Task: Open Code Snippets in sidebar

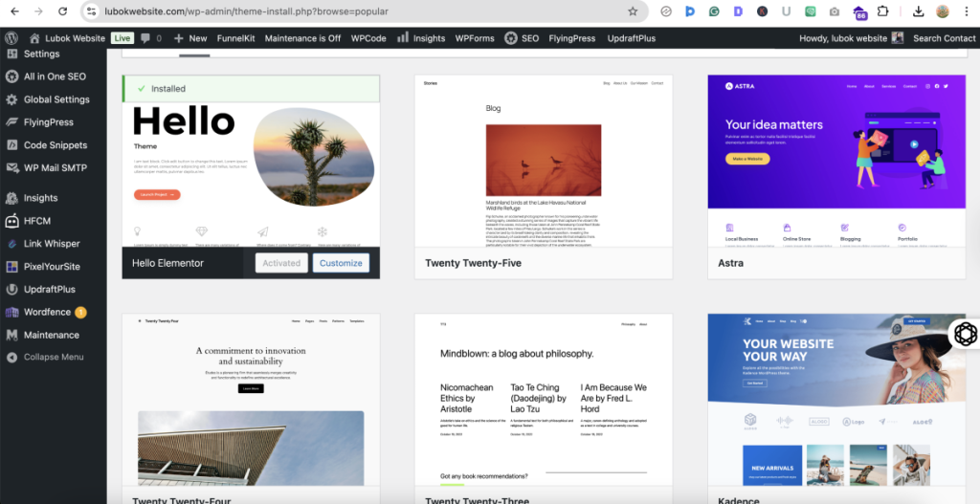Action: (54, 145)
